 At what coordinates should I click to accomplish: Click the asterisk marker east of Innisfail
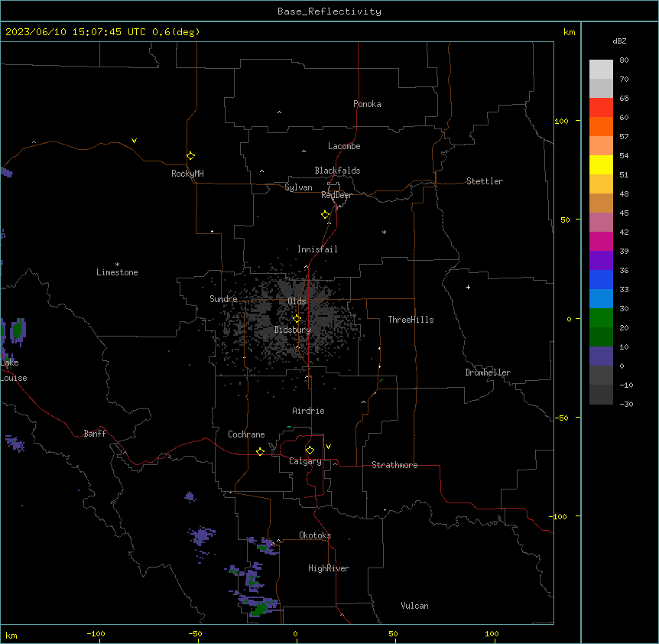(384, 232)
